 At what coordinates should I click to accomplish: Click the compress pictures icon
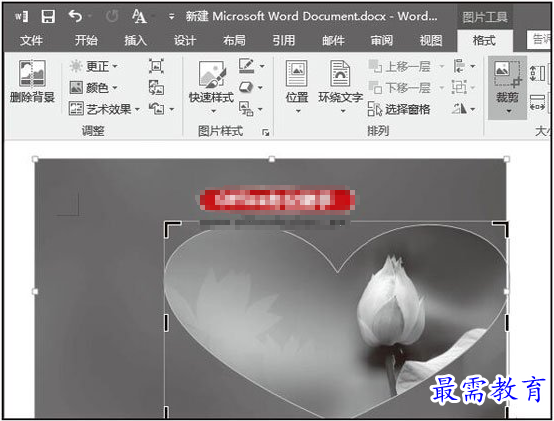pos(156,66)
